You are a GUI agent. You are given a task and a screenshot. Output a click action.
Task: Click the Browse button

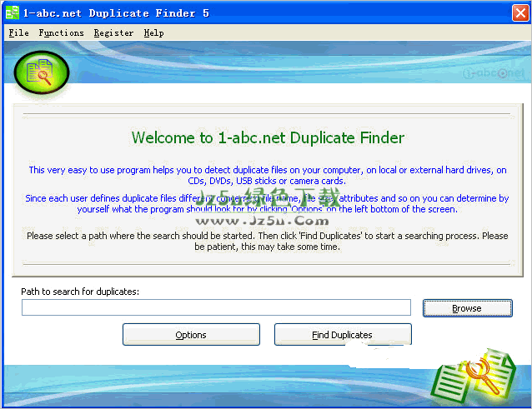(x=467, y=308)
